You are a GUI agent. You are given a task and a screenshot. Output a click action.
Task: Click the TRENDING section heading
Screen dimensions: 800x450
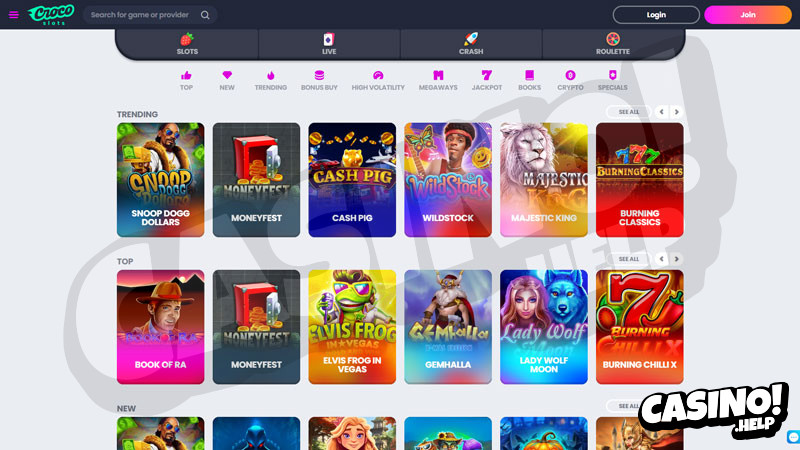137,114
